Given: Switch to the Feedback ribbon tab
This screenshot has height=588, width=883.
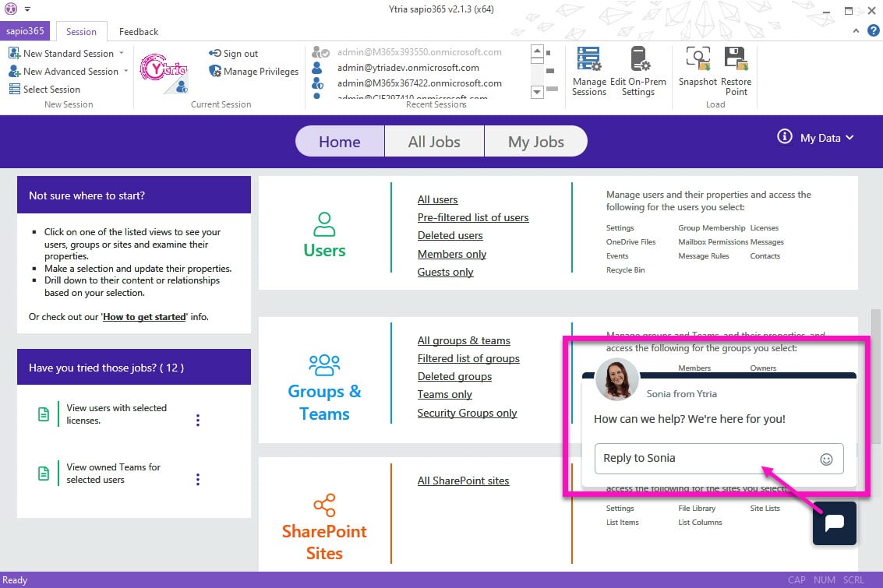Looking at the screenshot, I should tap(138, 32).
